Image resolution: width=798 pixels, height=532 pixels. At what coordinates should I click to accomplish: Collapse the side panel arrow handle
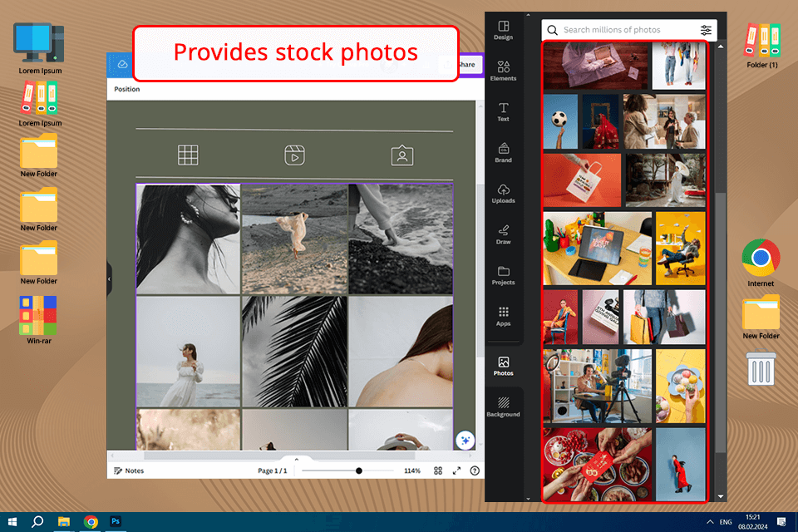click(x=109, y=279)
